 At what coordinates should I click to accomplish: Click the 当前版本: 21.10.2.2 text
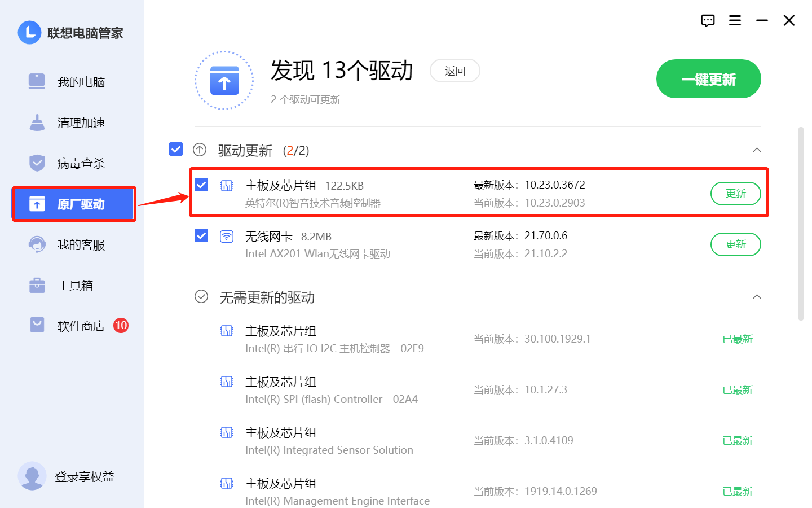520,254
